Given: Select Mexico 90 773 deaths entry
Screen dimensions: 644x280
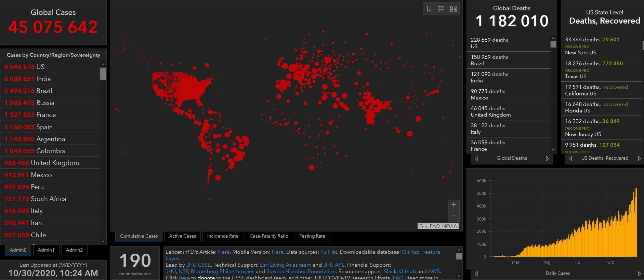Looking at the screenshot, I should 509,94.
